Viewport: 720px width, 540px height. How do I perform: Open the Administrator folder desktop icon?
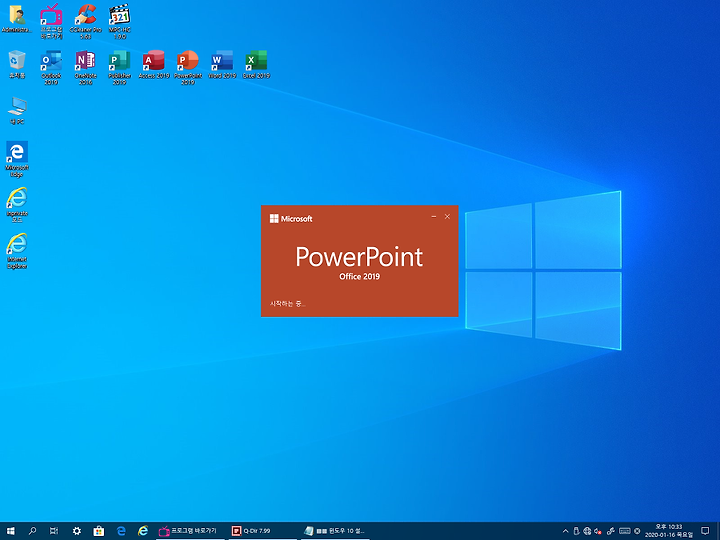[x=17, y=19]
